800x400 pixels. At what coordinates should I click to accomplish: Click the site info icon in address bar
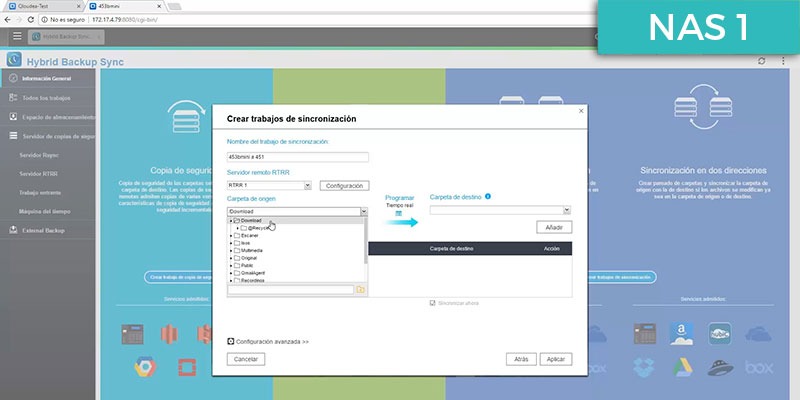(44, 20)
